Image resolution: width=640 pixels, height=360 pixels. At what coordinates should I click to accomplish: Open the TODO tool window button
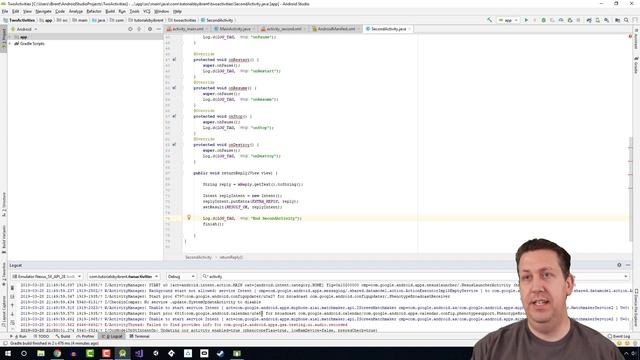click(41, 336)
